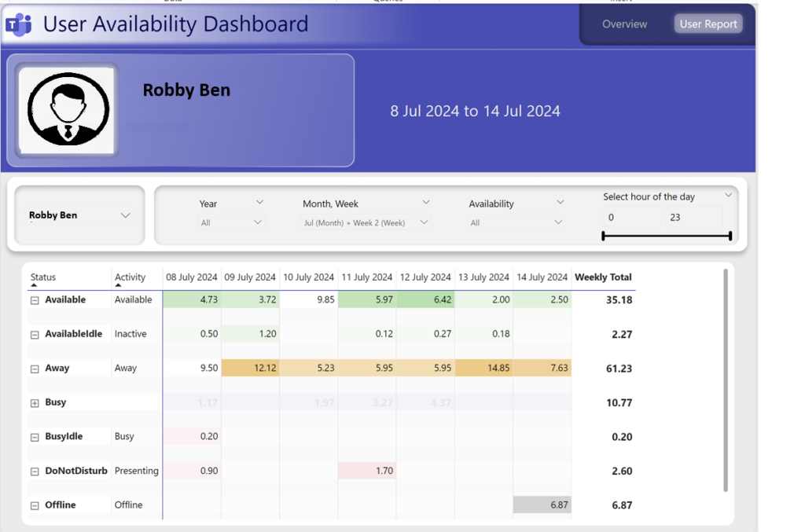This screenshot has width=805, height=532.
Task: Click the start hour input field showing 0
Action: click(x=631, y=218)
